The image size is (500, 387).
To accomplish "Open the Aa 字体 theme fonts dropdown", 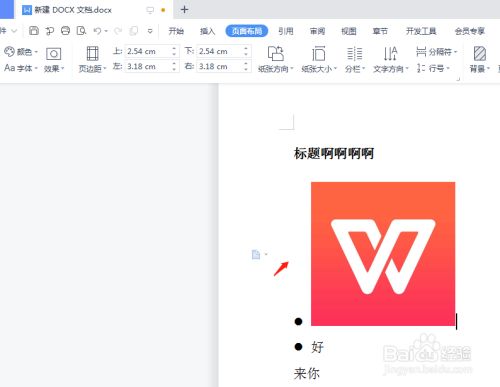I will [21, 68].
